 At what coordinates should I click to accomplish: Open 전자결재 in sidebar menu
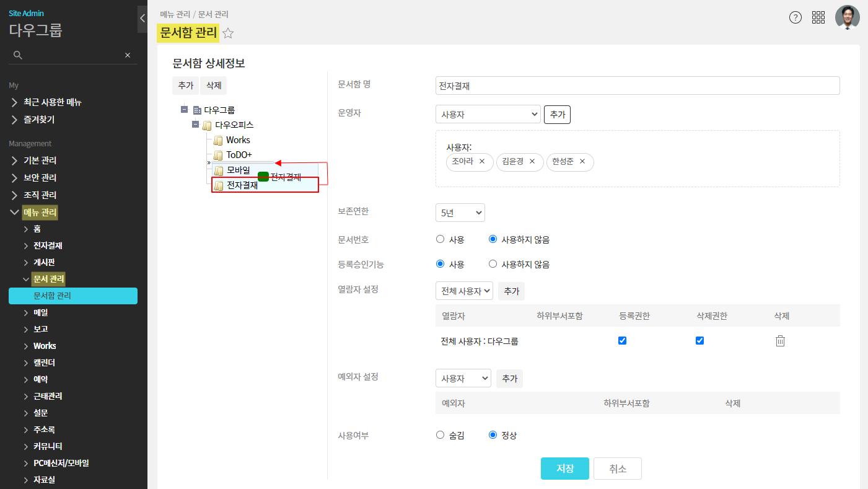point(48,245)
